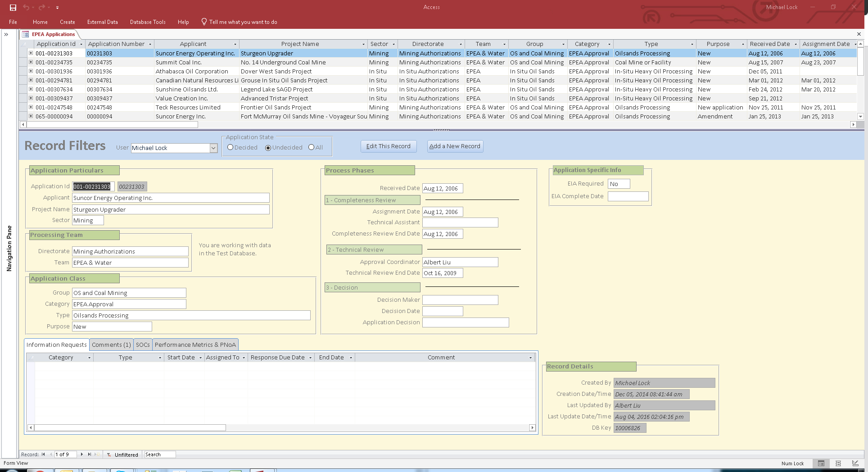Choose the All application state option
This screenshot has width=868, height=472.
[x=311, y=147]
